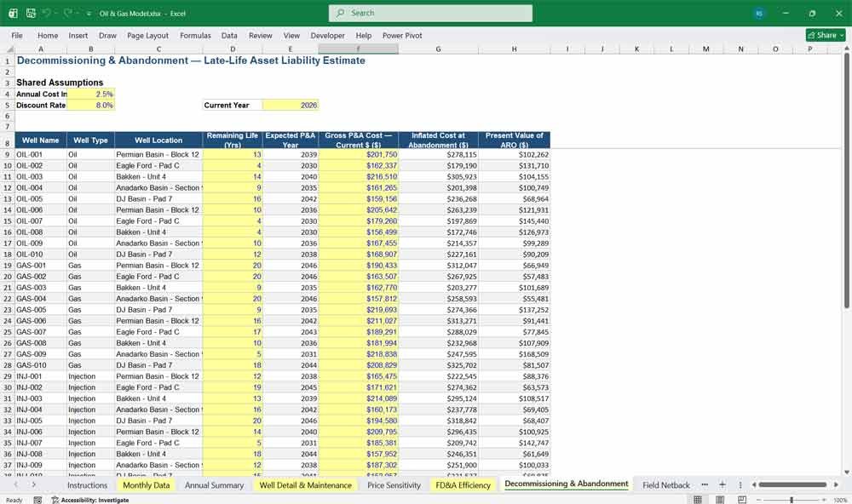Open the Formulas ribbon tab
This screenshot has height=504, width=852.
[x=195, y=35]
